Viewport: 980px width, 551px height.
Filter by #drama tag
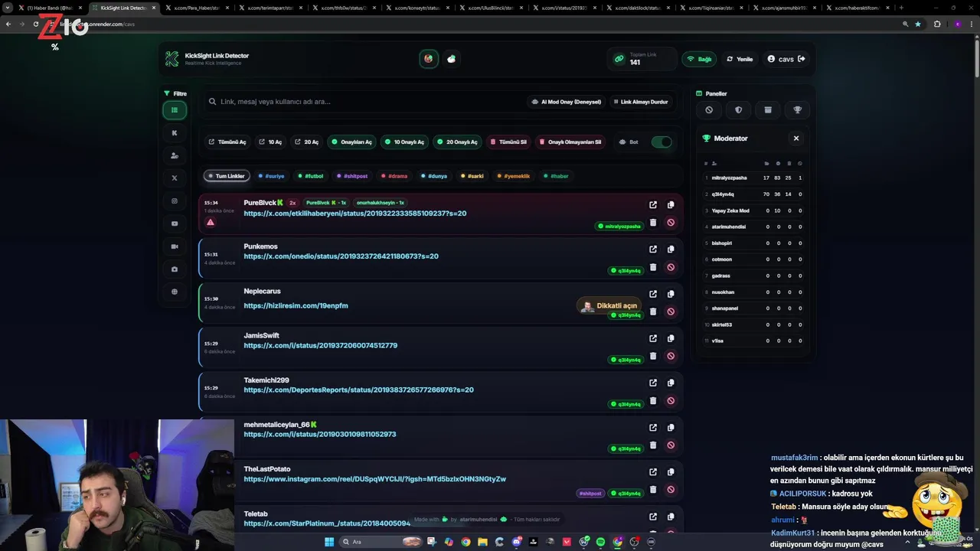[x=395, y=176]
